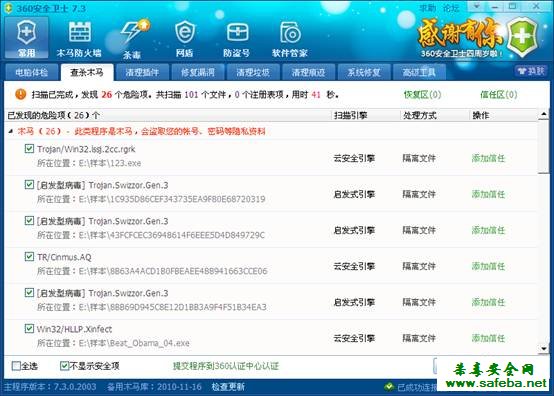
Task: Click 添加信任 for Beat_Obama_04.exe row
Action: 488,338
